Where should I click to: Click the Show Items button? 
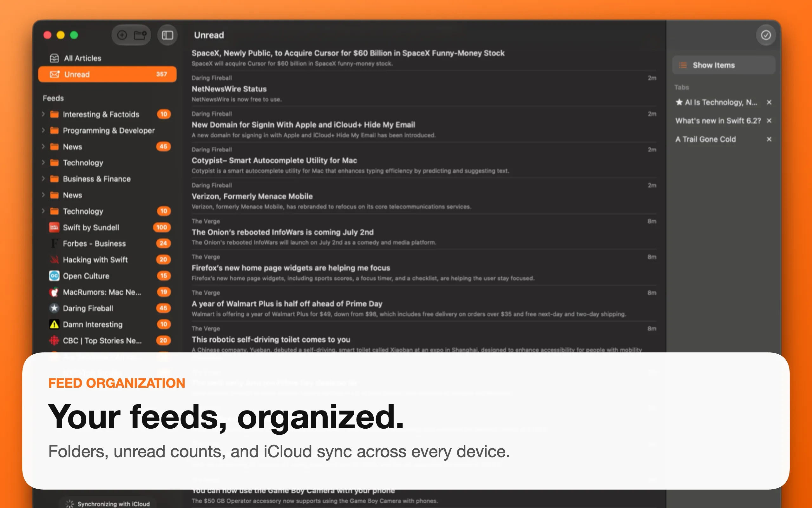[724, 65]
